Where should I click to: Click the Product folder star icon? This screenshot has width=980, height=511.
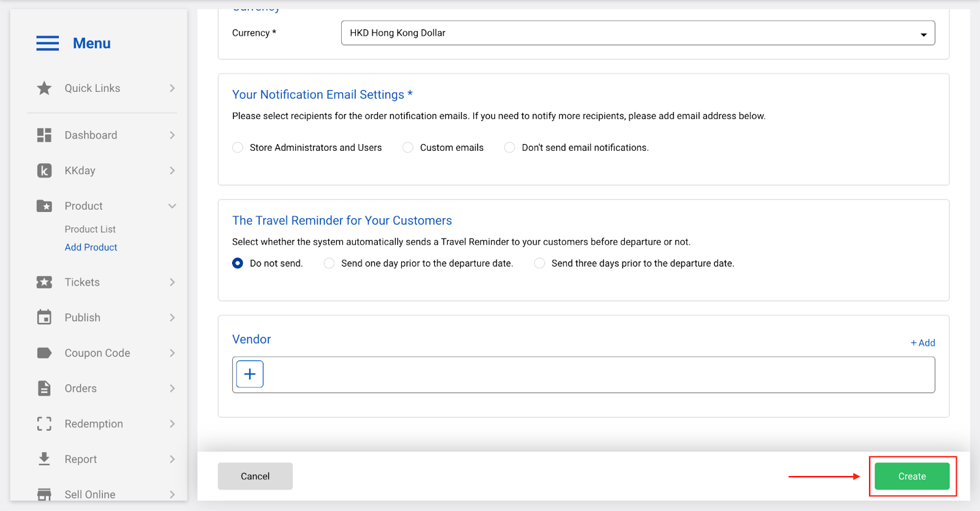(x=44, y=206)
